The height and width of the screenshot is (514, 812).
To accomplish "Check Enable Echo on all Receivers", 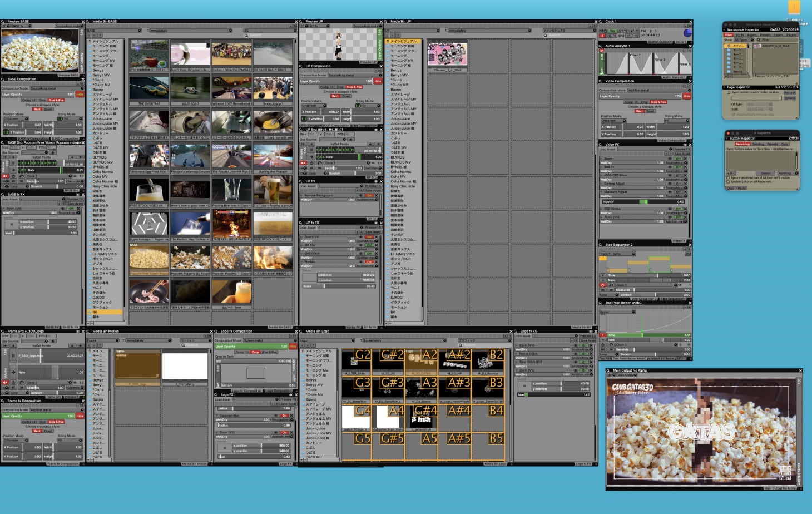I will coord(728,182).
